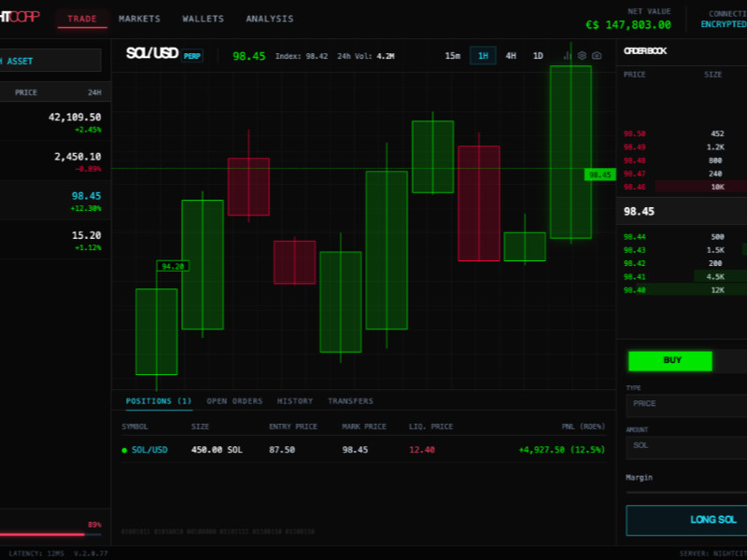The height and width of the screenshot is (560, 747).
Task: Set chart interval to 1D
Action: [x=538, y=56]
